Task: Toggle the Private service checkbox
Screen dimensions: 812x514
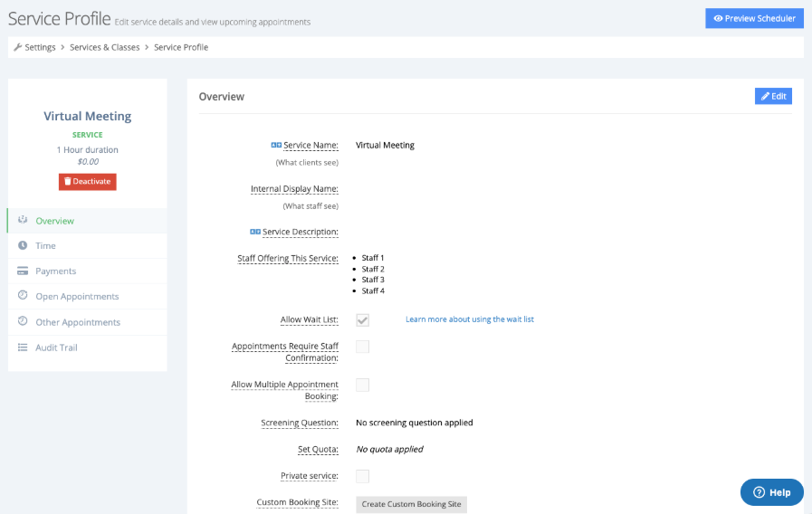Action: click(x=362, y=476)
